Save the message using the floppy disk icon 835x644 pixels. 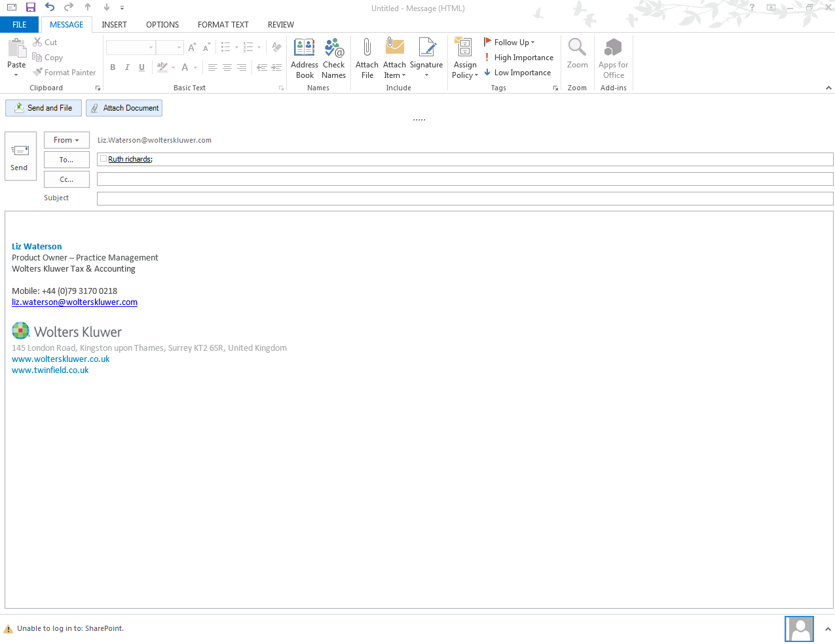(31, 7)
